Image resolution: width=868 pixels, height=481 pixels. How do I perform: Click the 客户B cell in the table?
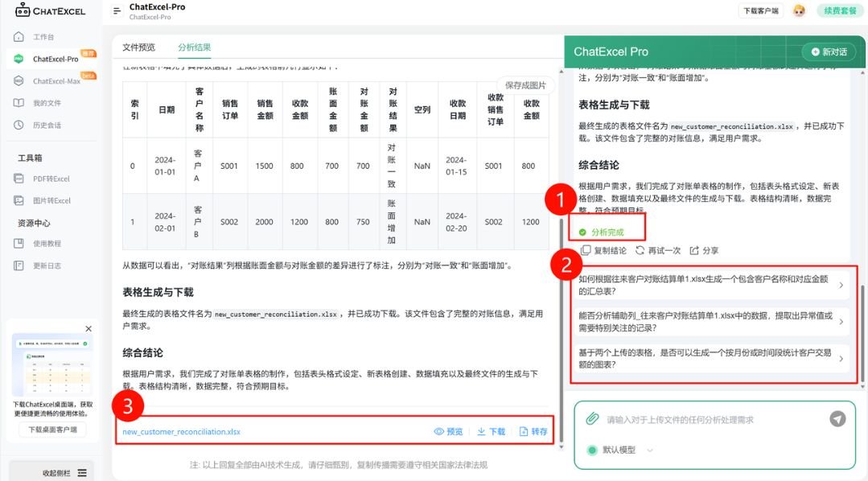tap(200, 222)
